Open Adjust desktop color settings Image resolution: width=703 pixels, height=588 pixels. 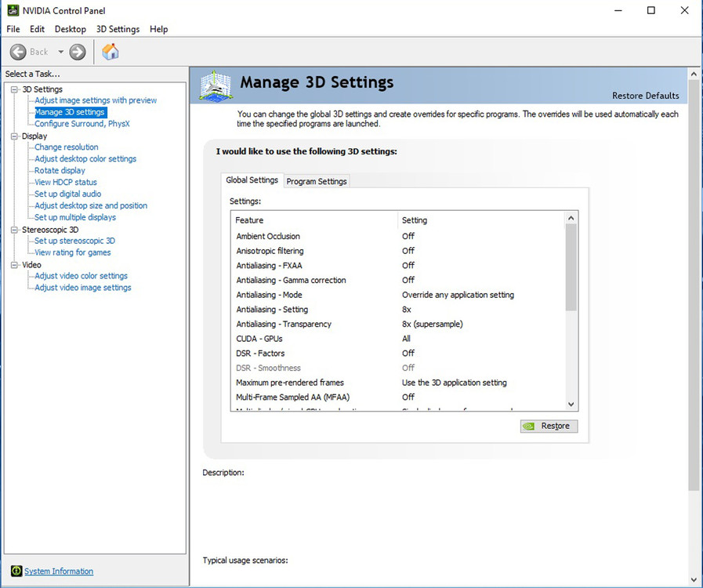coord(85,159)
